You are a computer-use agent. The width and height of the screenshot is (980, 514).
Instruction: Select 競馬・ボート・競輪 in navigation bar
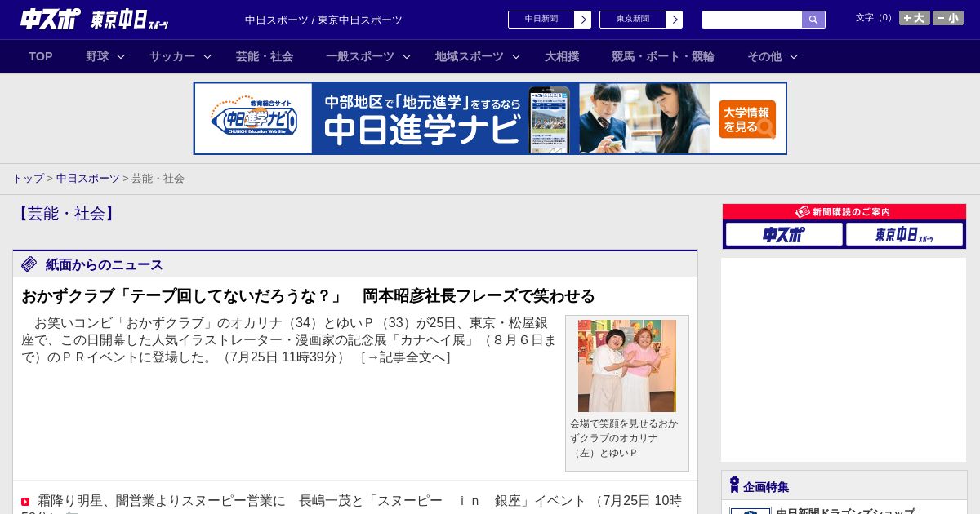tap(663, 56)
